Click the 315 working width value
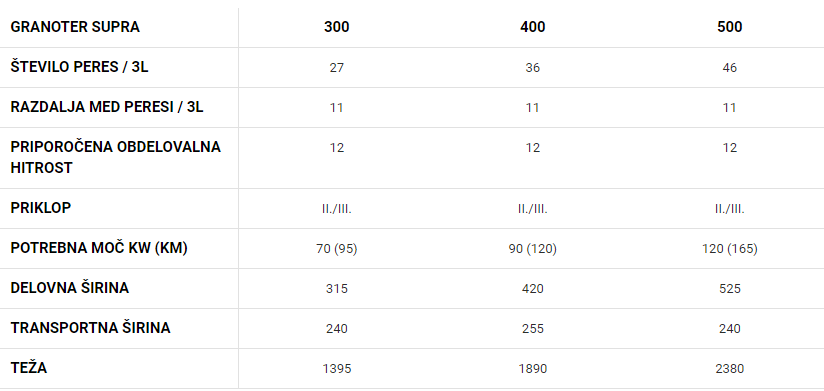824x391 pixels. tap(336, 289)
